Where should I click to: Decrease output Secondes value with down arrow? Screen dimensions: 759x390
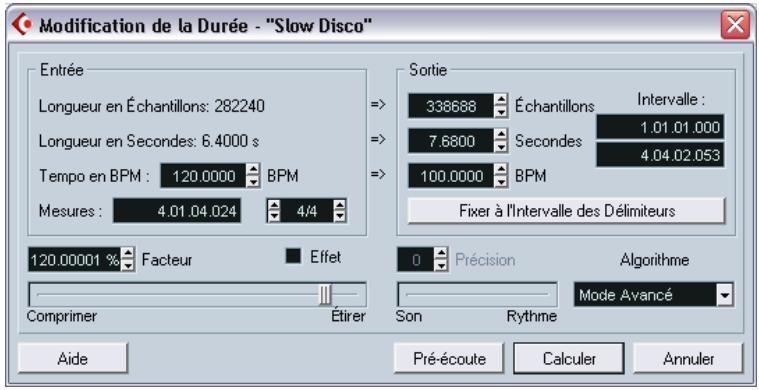[x=501, y=147]
